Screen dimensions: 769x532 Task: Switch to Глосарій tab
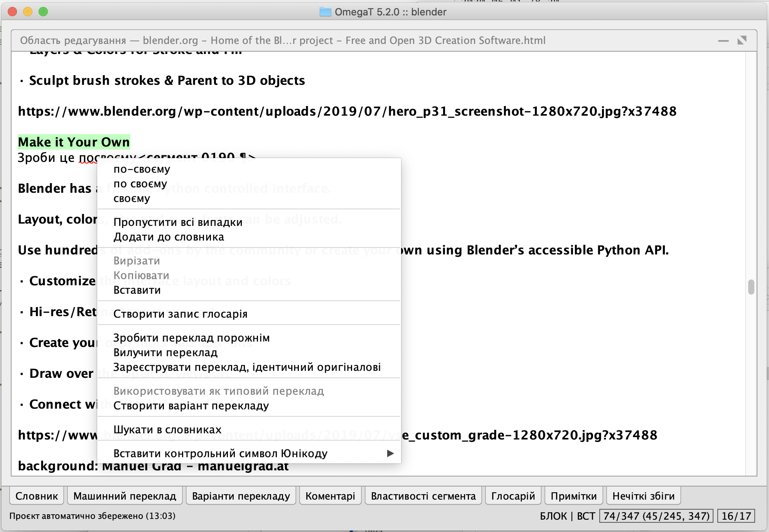click(513, 496)
